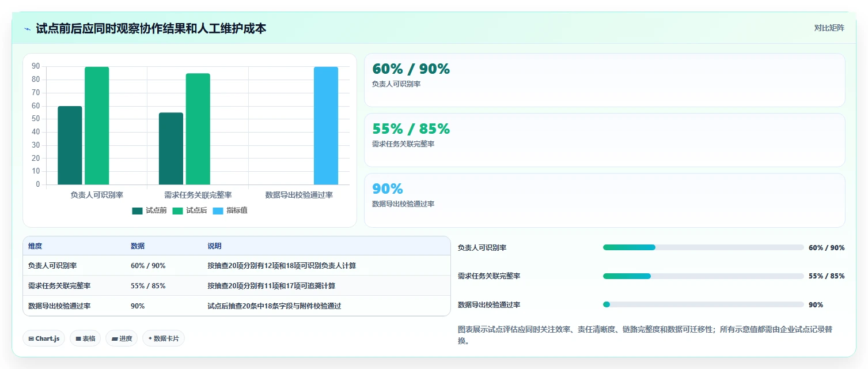The image size is (868, 369).
Task: Click the x-axis label 数据导出校验通过率
Action: pyautogui.click(x=299, y=195)
